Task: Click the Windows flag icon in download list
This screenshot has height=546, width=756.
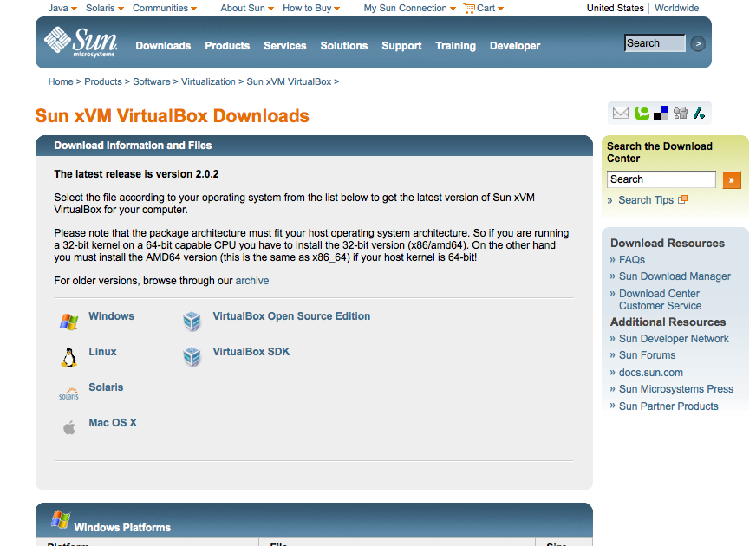Action: pyautogui.click(x=69, y=322)
